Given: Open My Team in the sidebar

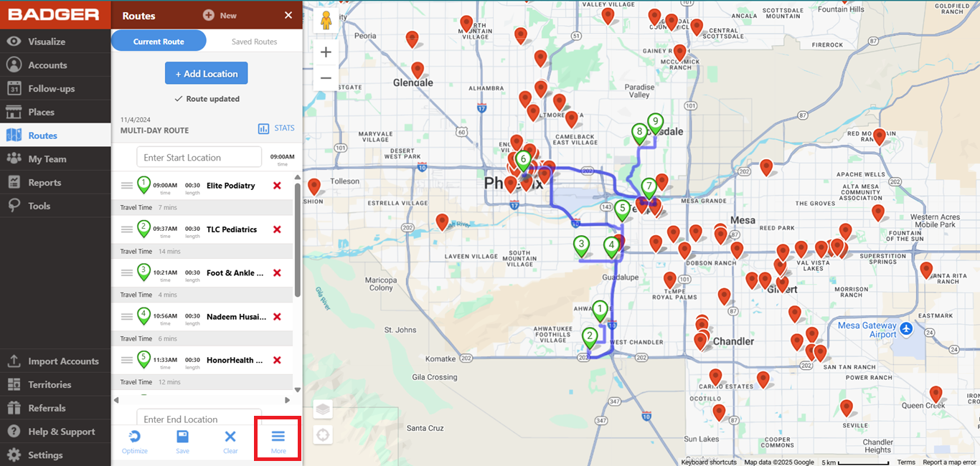Looking at the screenshot, I should click(x=55, y=159).
